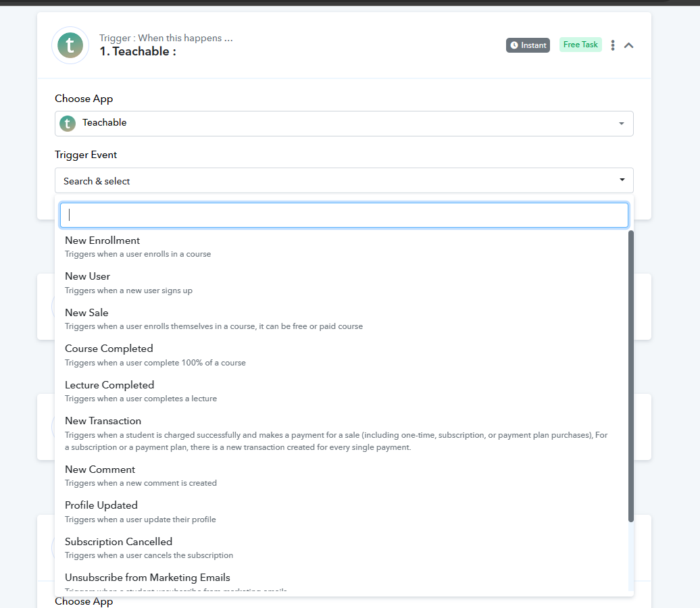The image size is (700, 608).
Task: Open the three-dot options menu
Action: (612, 45)
